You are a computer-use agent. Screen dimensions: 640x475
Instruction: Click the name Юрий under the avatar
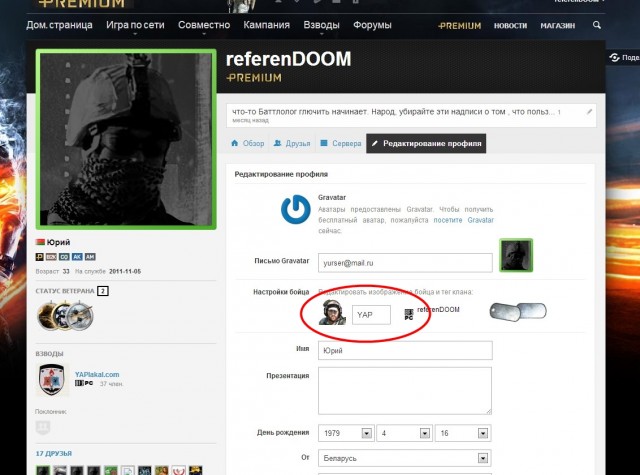click(58, 242)
